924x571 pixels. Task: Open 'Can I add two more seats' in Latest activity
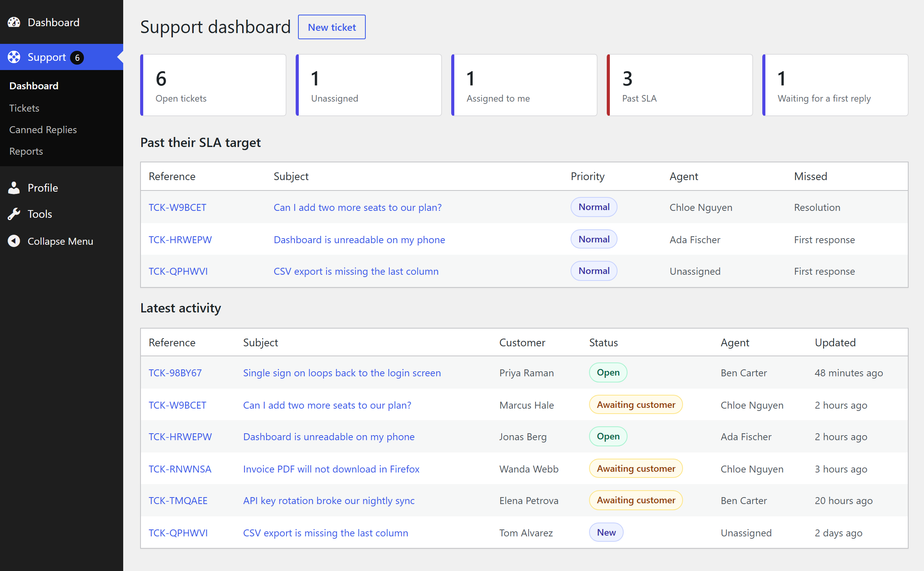pyautogui.click(x=327, y=405)
